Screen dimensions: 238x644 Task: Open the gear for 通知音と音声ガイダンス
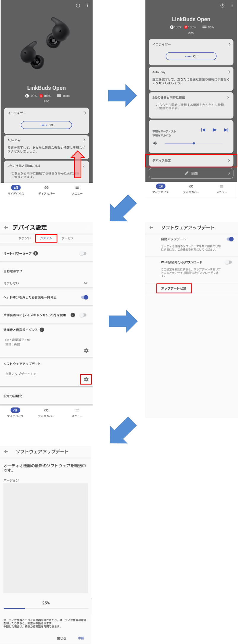tap(86, 351)
